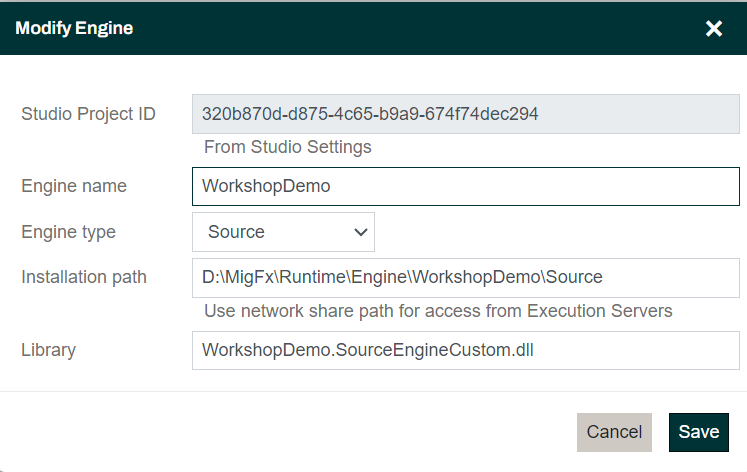The image size is (747, 472).
Task: Click the Save button
Action: 698,432
